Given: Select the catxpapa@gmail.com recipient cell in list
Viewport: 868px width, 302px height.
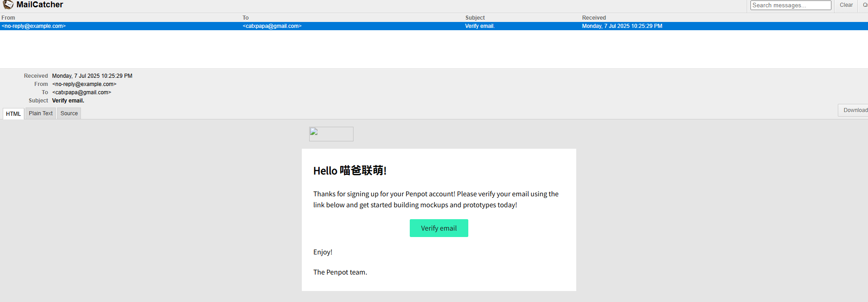Looking at the screenshot, I should (x=272, y=26).
